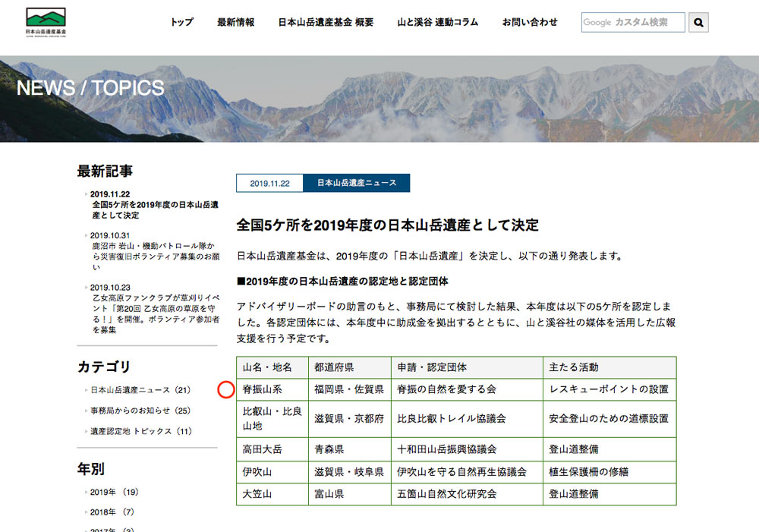Go to 最新情報 in navigation

point(235,23)
